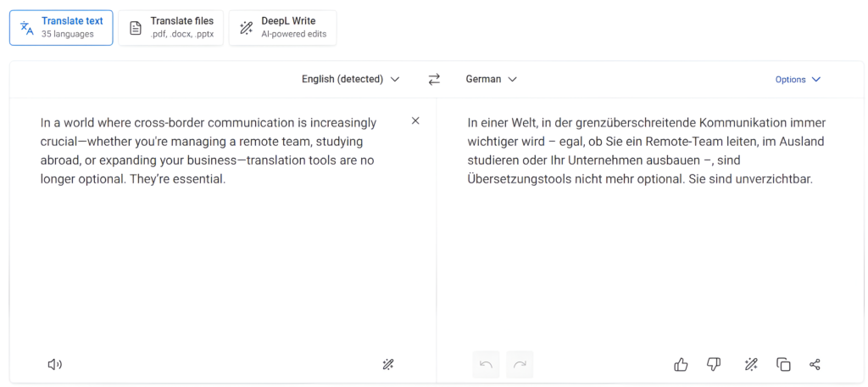Viewport: 868px width, 387px height.
Task: Copy the German translation to clipboard
Action: (x=783, y=364)
